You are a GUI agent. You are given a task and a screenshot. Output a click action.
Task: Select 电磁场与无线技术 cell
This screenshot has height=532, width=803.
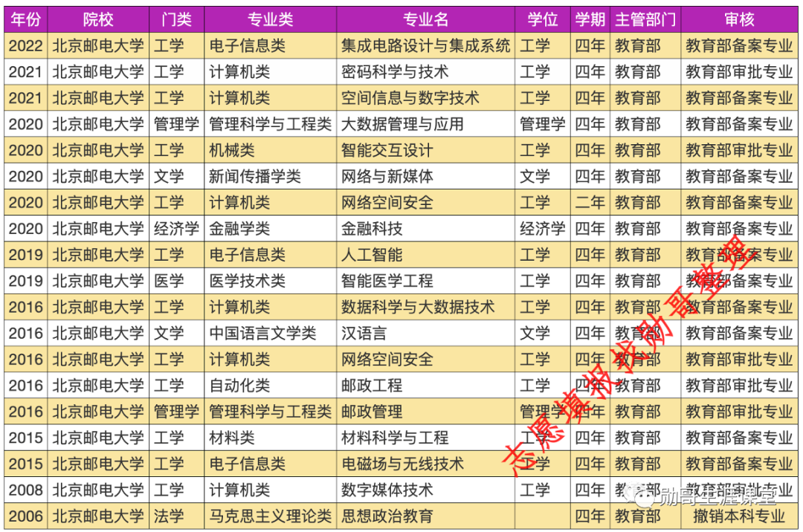pos(425,464)
